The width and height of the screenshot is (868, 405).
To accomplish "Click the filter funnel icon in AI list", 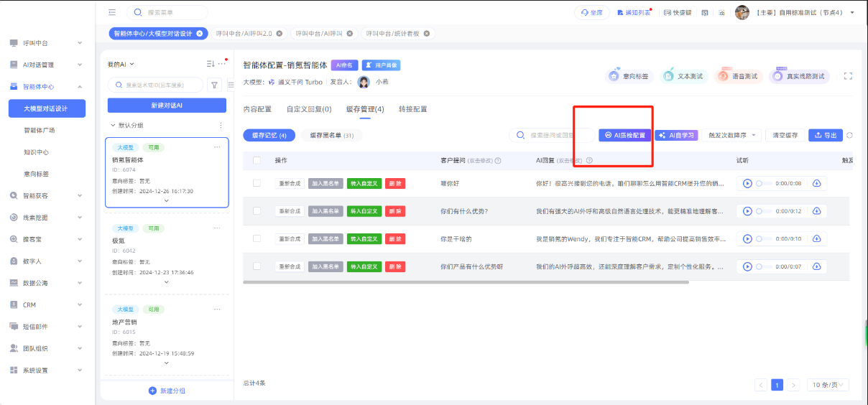I will pos(214,85).
